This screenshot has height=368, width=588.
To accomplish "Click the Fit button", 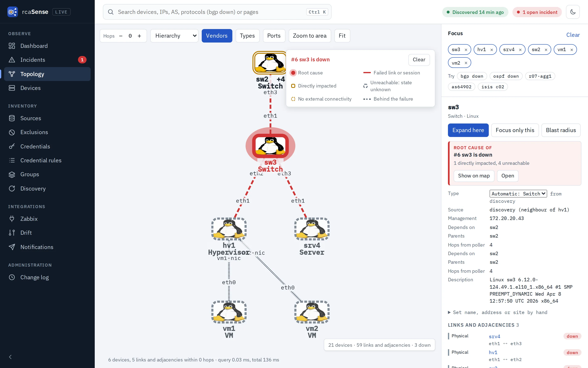I will click(342, 36).
